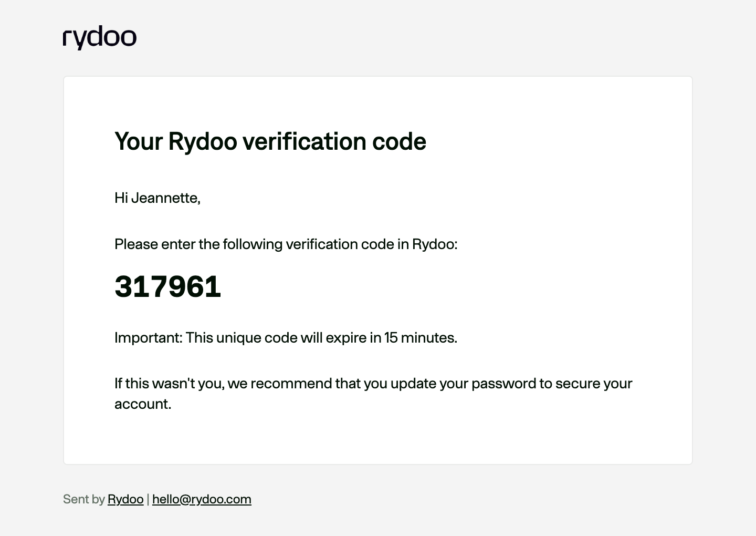Open the Rydoo link in footer
This screenshot has width=756, height=536.
pyautogui.click(x=125, y=499)
